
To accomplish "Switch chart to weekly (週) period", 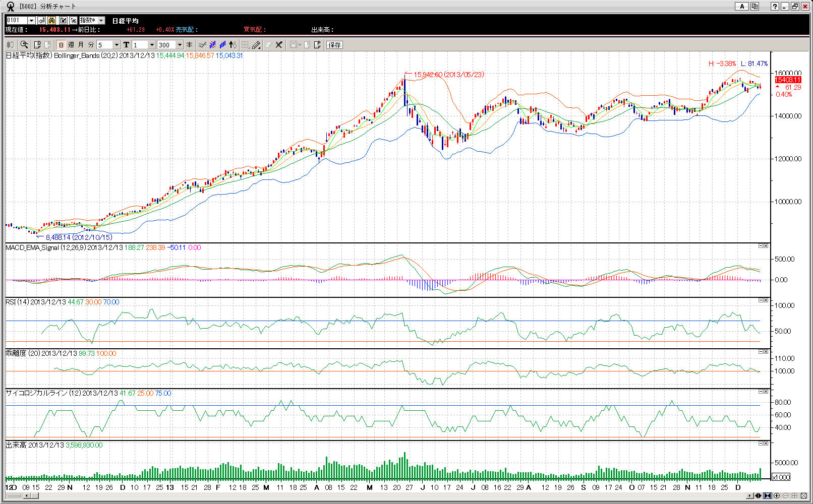I will [x=71, y=45].
